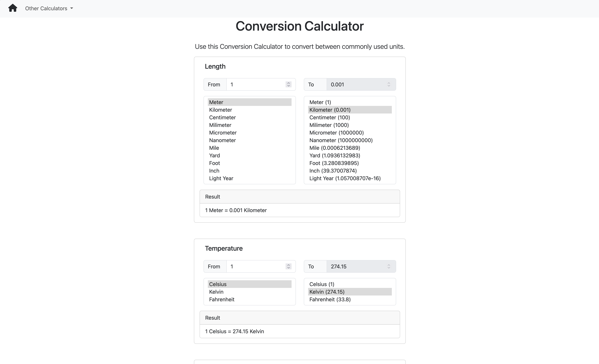Select Inch in the From list
The height and width of the screenshot is (364, 599).
pos(249,171)
